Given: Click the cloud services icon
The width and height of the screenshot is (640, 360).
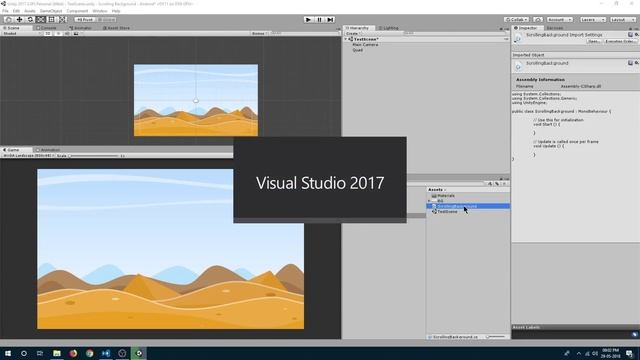Looking at the screenshot, I should click(x=538, y=20).
